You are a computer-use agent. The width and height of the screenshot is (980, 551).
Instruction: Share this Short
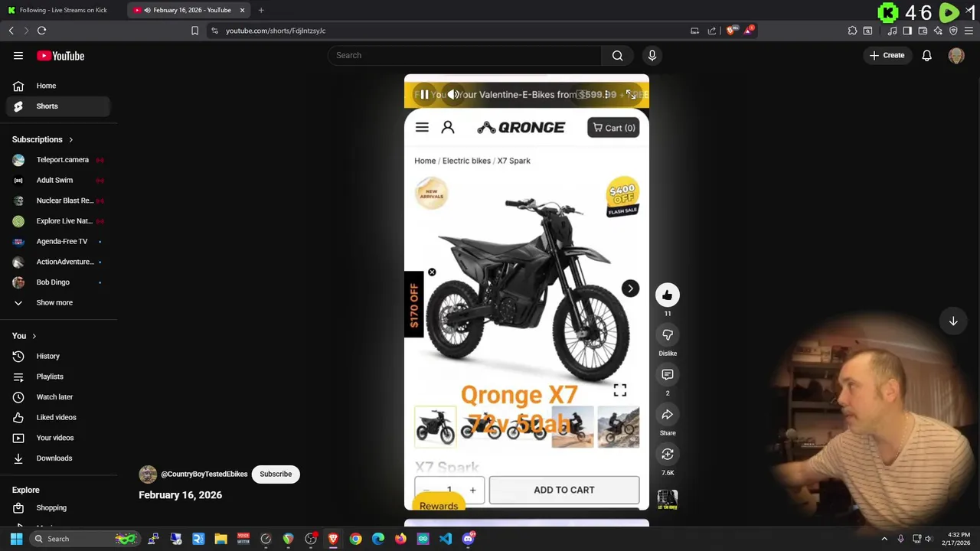[668, 414]
